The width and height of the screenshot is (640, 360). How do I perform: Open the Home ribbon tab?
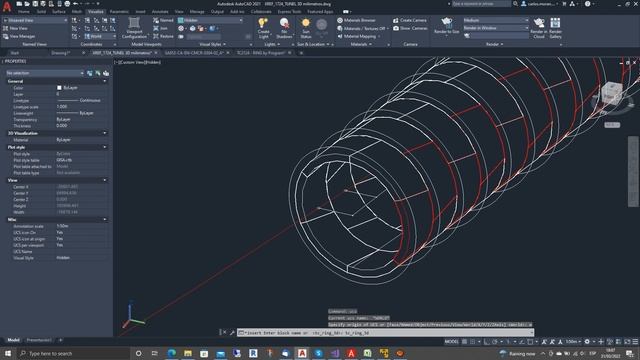pos(24,12)
